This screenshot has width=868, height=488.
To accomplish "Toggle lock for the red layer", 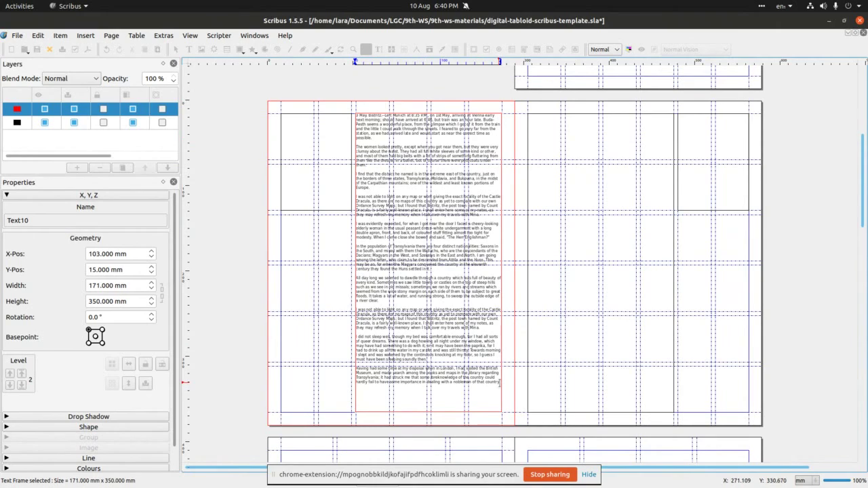I will [x=103, y=108].
